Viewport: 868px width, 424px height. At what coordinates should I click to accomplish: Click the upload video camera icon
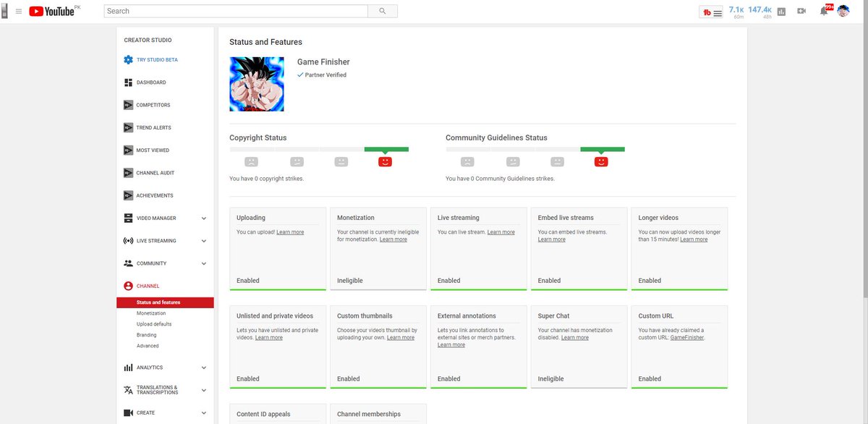[801, 11]
